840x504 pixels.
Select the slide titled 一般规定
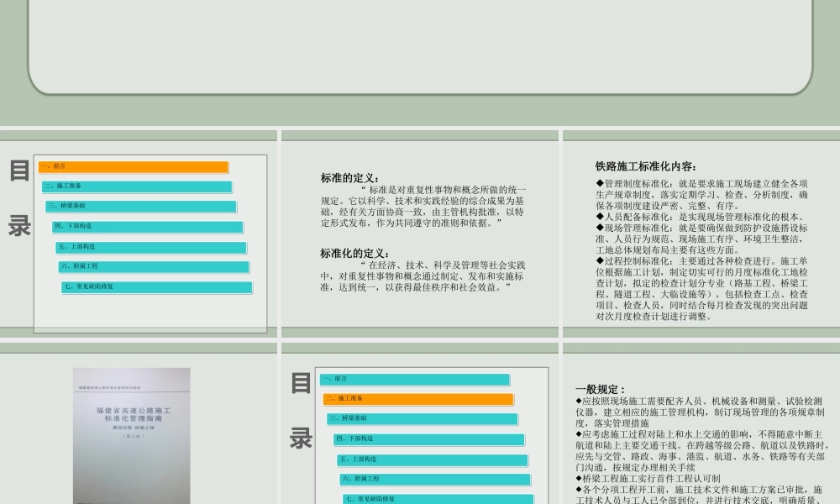pyautogui.click(x=701, y=423)
